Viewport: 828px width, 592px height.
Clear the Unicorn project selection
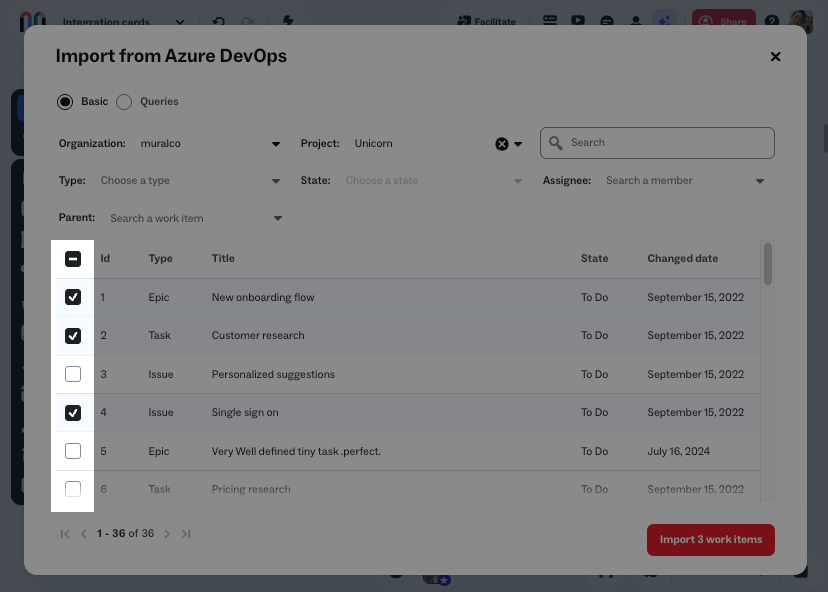(502, 144)
